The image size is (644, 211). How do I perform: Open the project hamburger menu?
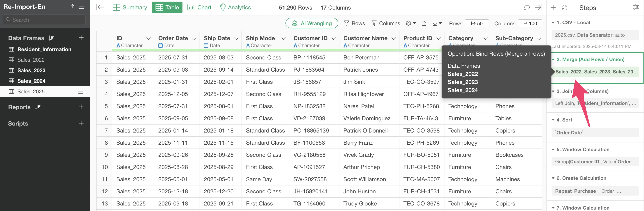tap(82, 7)
